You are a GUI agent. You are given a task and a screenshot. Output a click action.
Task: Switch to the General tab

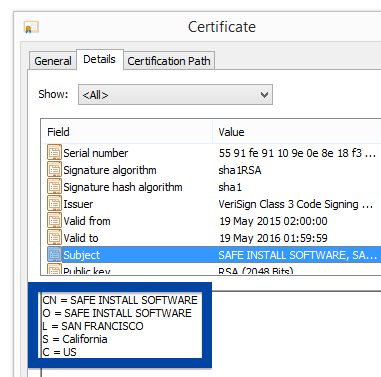coord(53,61)
